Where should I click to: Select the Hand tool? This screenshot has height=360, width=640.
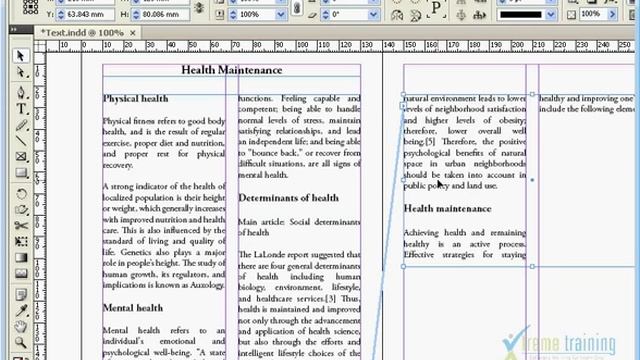click(20, 327)
